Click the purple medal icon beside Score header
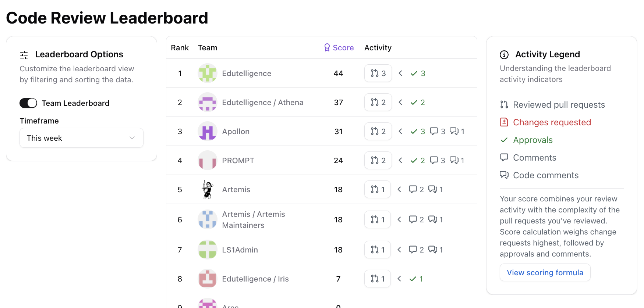The width and height of the screenshot is (644, 308). (327, 47)
